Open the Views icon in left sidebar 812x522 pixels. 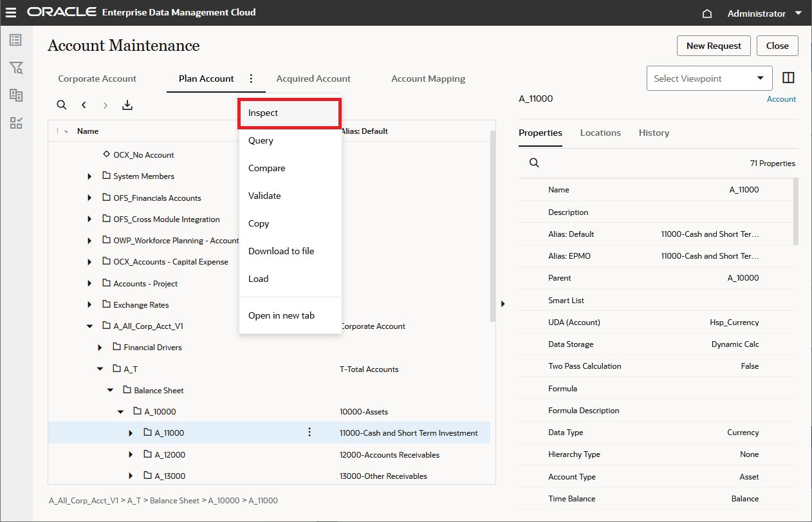click(x=16, y=41)
